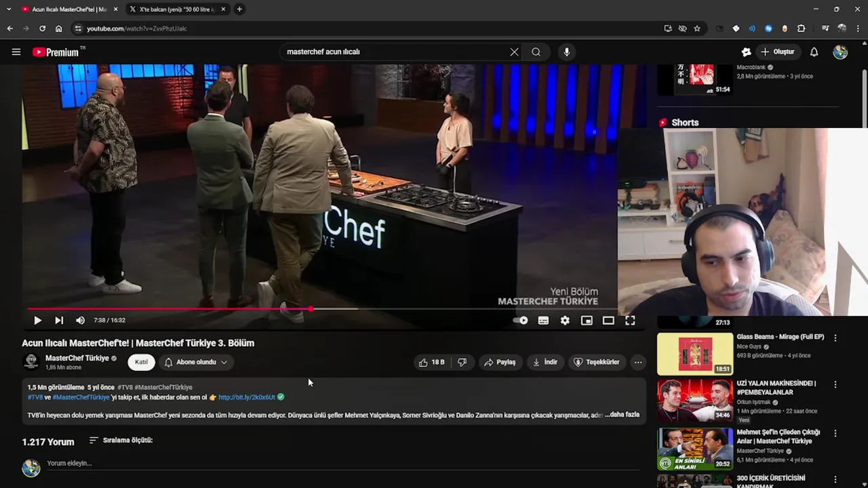
Task: Open the MasterChef Türkiye channel name link
Action: (77, 358)
